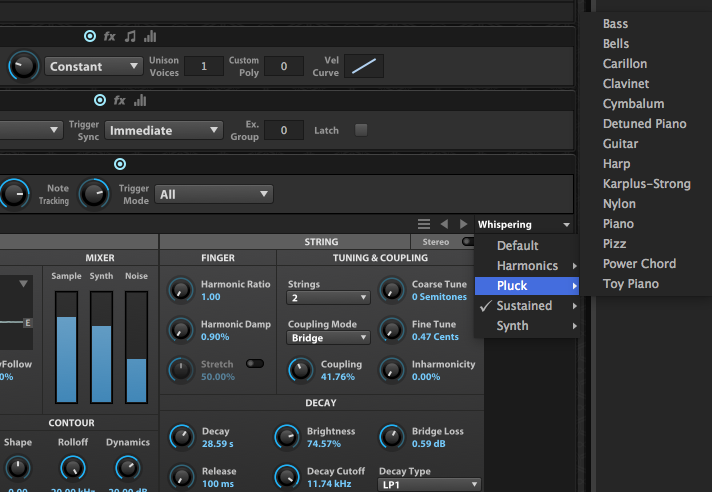Click the Brightness knob
The image size is (712, 492).
click(x=287, y=437)
